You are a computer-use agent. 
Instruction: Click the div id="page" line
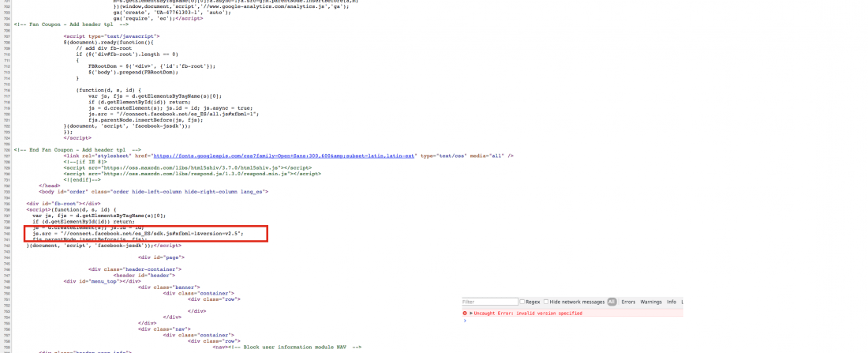click(x=162, y=257)
